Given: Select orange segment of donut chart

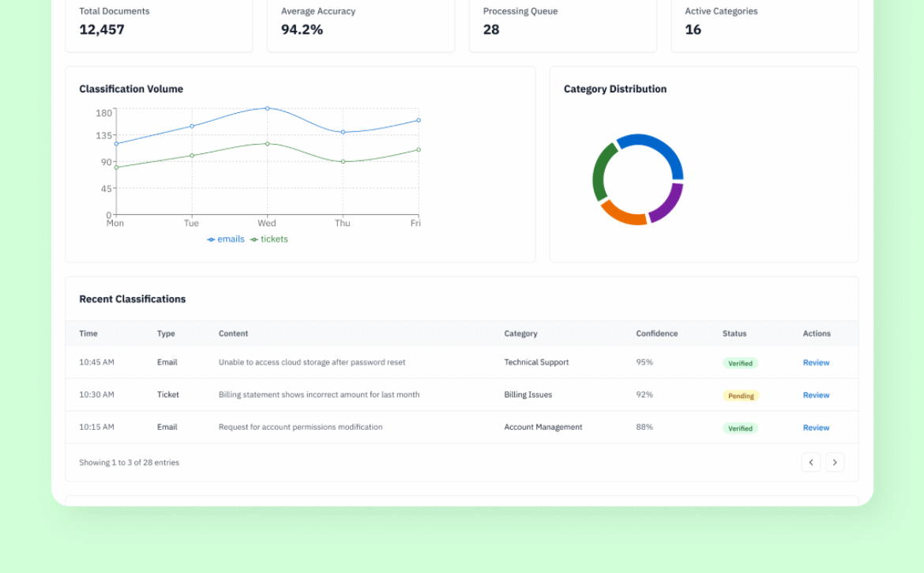Looking at the screenshot, I should [x=622, y=214].
